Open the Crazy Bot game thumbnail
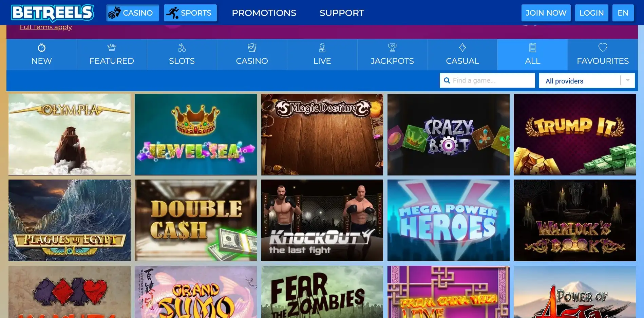Screen dimensions: 644x318 pos(448,134)
